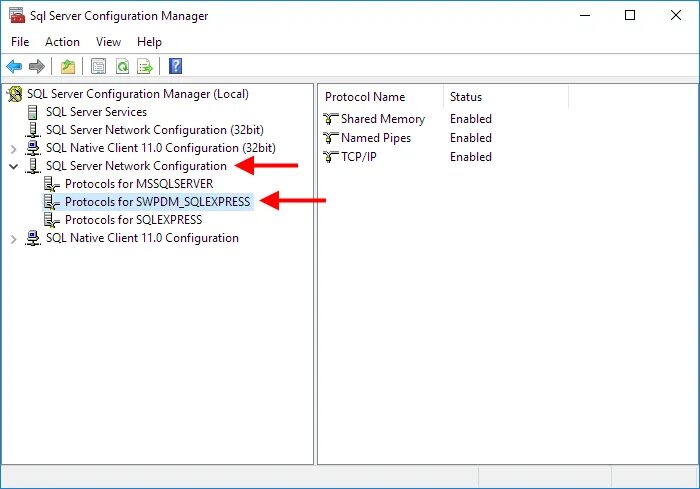Screen dimensions: 700x489
Task: Select Protocols for MSSQLSERVER
Action: click(139, 184)
